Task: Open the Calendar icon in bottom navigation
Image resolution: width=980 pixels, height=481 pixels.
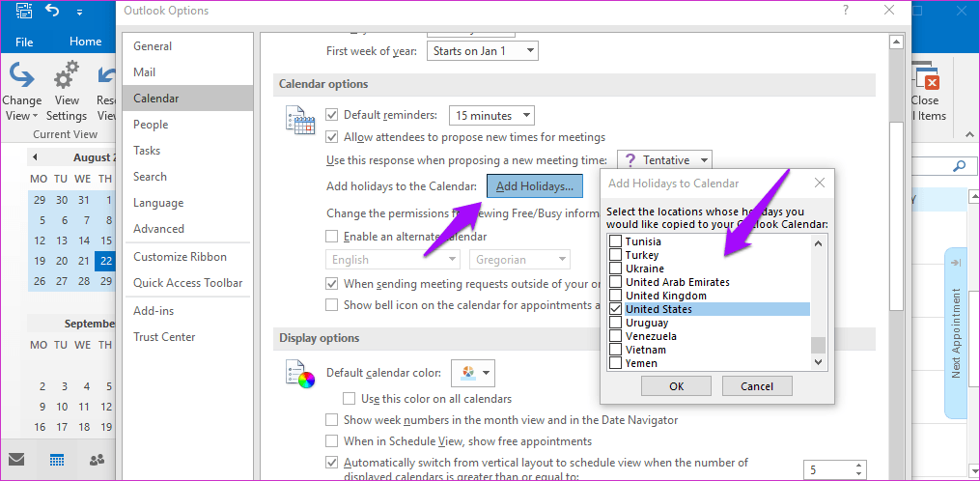Action: coord(57,460)
